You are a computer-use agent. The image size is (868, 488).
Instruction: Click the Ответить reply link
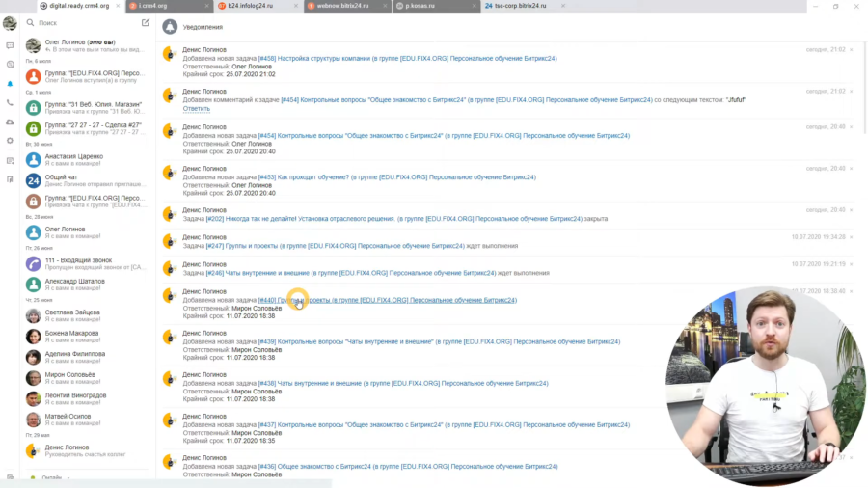197,108
